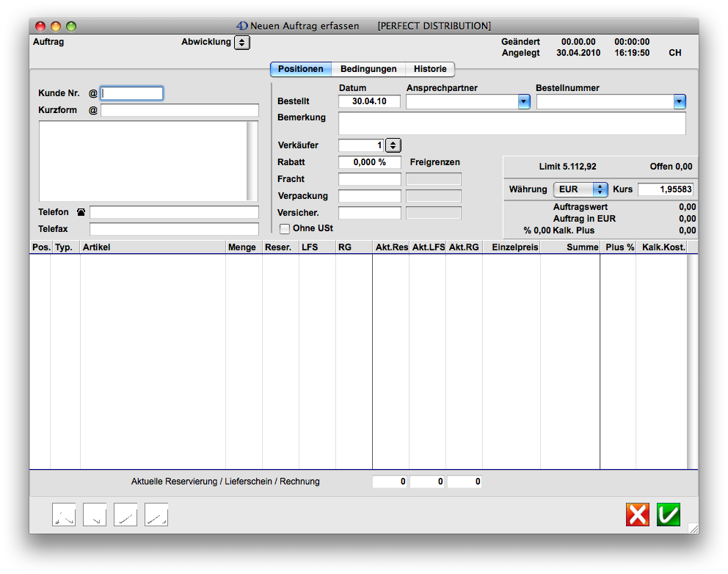
Task: Click the Bemerkung text field
Action: click(x=512, y=123)
